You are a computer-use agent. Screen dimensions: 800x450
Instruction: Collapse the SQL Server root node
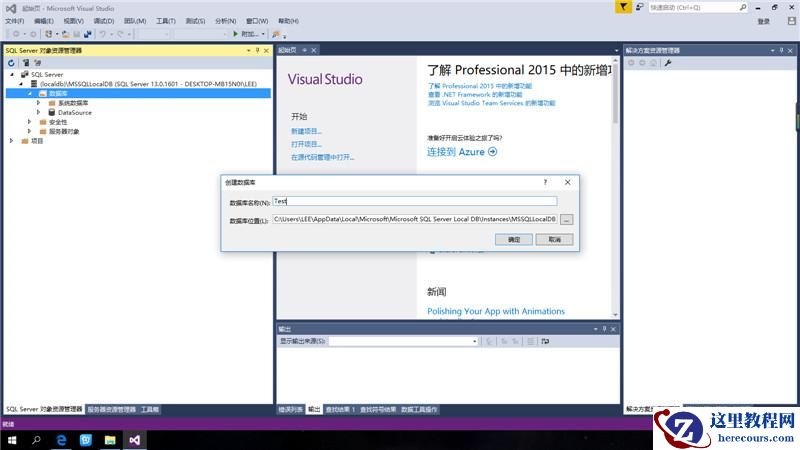12,74
